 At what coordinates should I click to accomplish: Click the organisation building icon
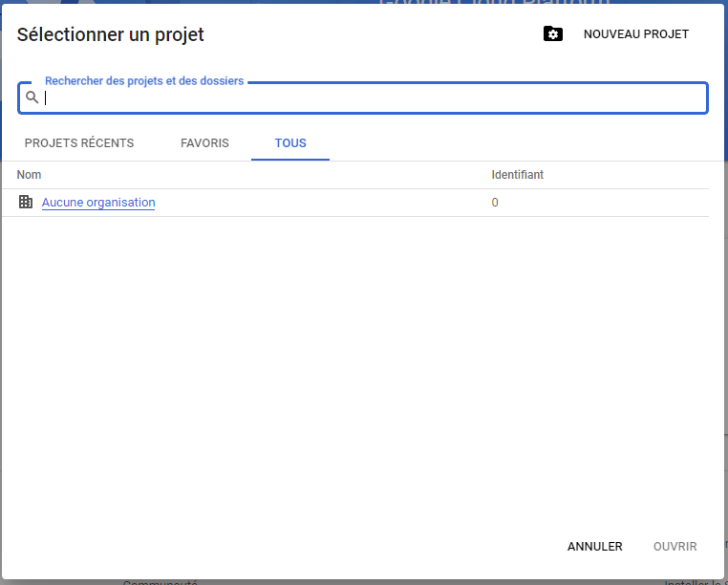tap(26, 202)
